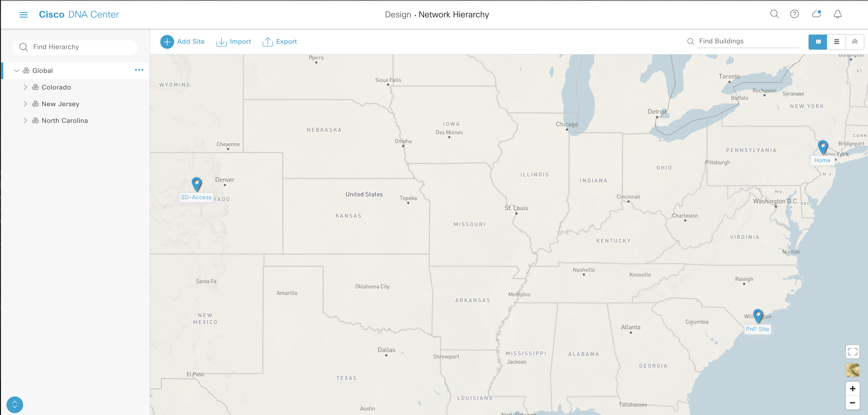Click the map zoom in button
The height and width of the screenshot is (415, 868).
pyautogui.click(x=852, y=388)
